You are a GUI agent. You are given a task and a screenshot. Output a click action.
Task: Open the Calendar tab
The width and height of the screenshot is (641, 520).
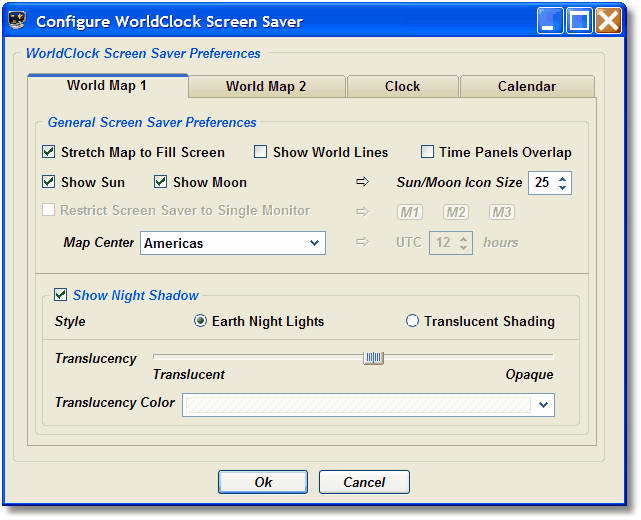click(527, 86)
